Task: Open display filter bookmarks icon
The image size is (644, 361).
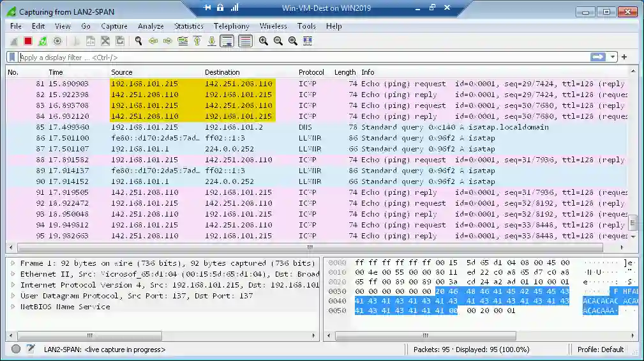Action: 12,57
